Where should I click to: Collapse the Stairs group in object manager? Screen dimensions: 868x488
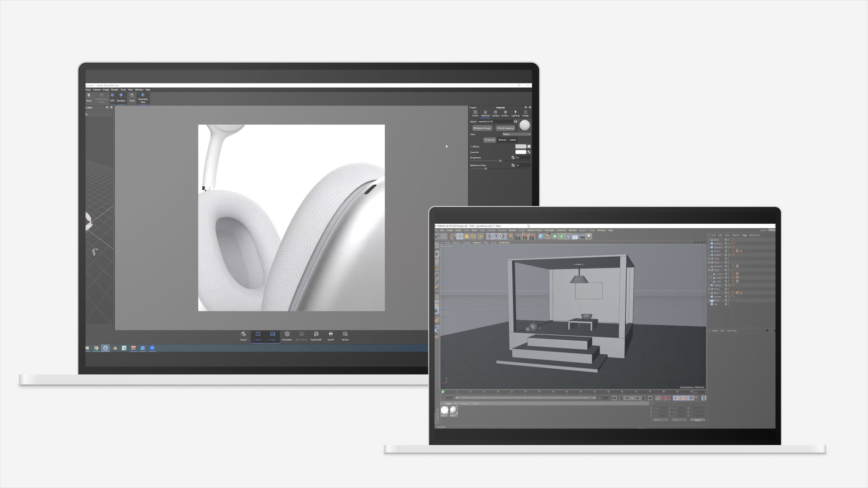(709, 270)
